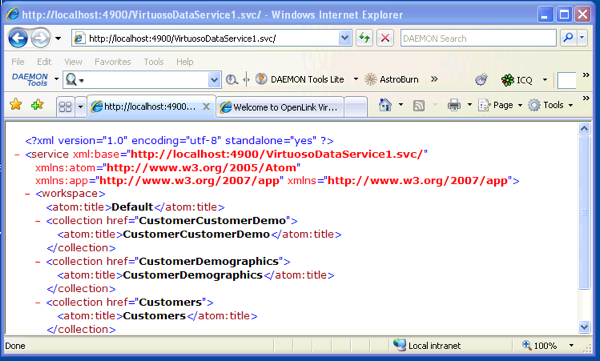Refresh the page with green arrows icon
Viewport: 600px width, 361px height.
tap(364, 38)
